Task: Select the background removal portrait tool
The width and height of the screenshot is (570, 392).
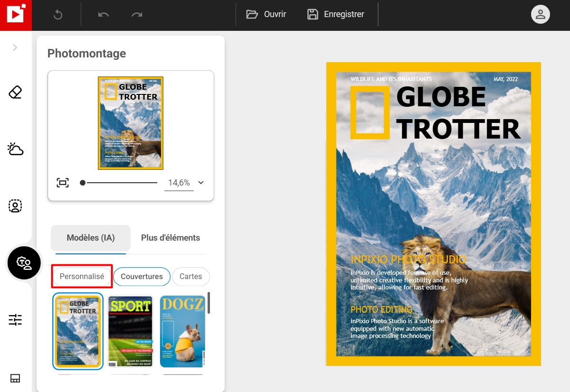Action: (x=15, y=206)
